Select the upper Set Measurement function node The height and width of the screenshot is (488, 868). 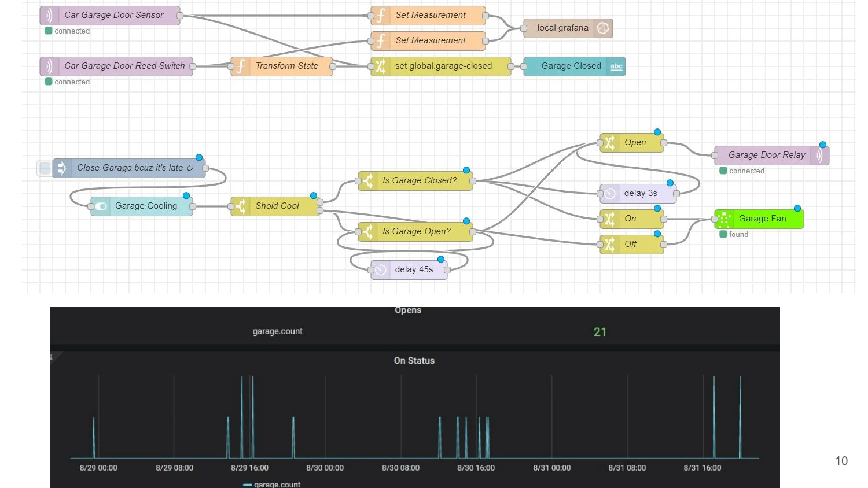coord(428,16)
